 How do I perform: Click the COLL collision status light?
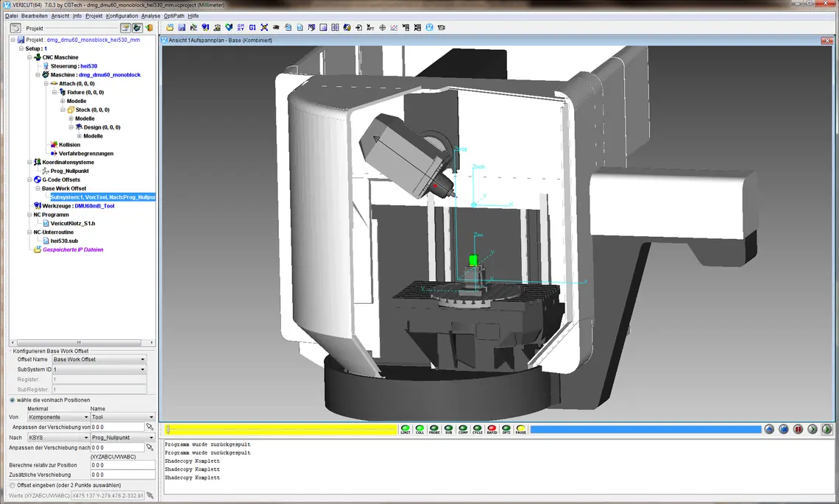click(x=419, y=429)
